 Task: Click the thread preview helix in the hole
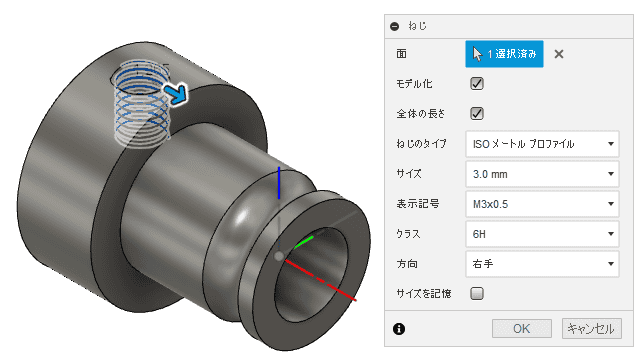pos(142,105)
